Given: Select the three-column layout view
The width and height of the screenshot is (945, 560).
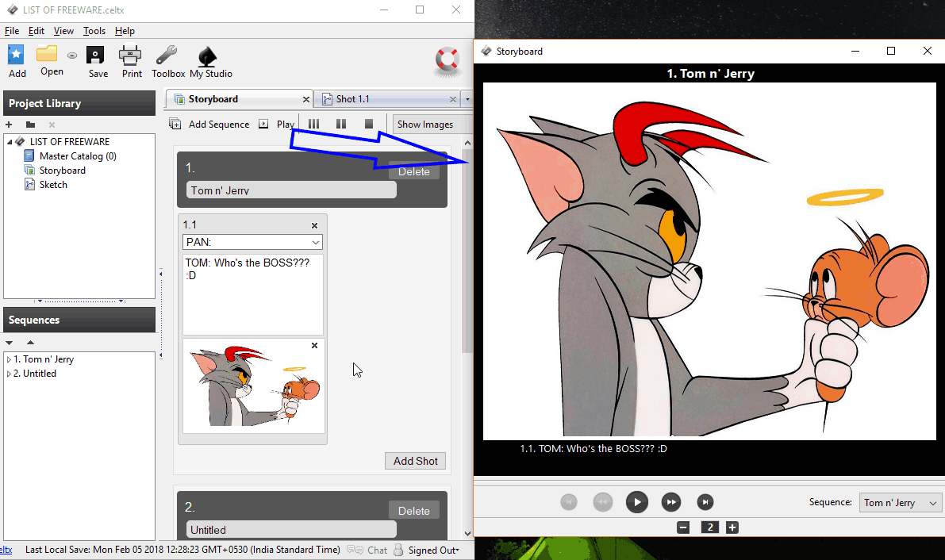Looking at the screenshot, I should coord(314,124).
